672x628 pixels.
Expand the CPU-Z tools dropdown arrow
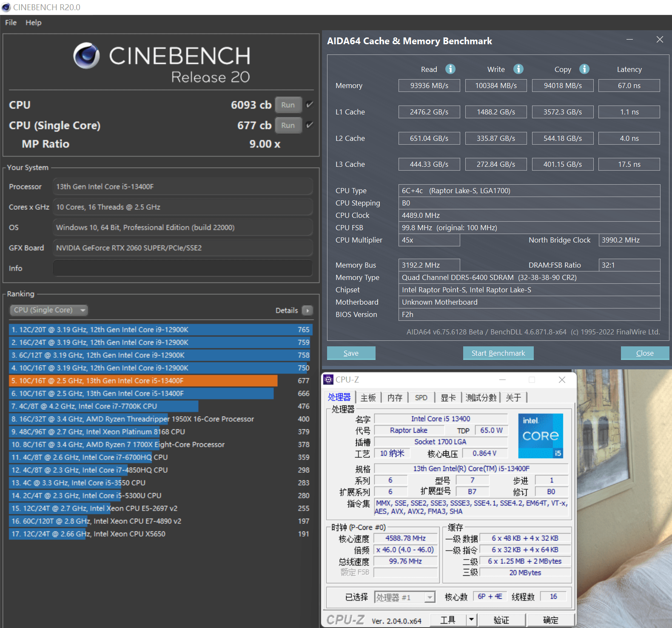coord(471,619)
